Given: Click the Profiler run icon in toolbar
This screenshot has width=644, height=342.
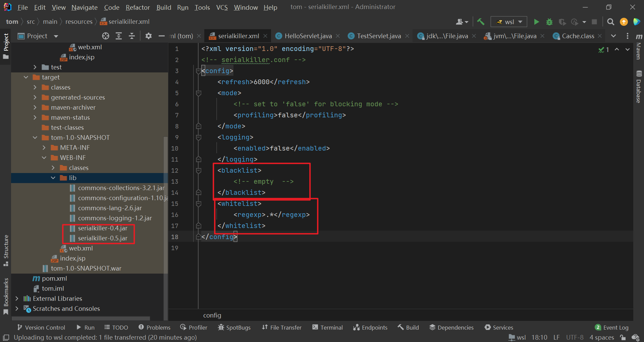Looking at the screenshot, I should pos(575,22).
